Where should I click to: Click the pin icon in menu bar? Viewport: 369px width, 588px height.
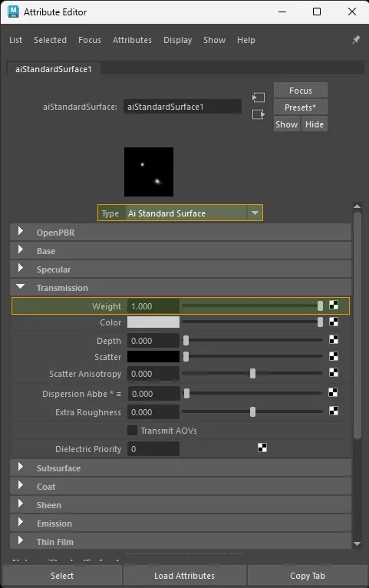tap(356, 40)
